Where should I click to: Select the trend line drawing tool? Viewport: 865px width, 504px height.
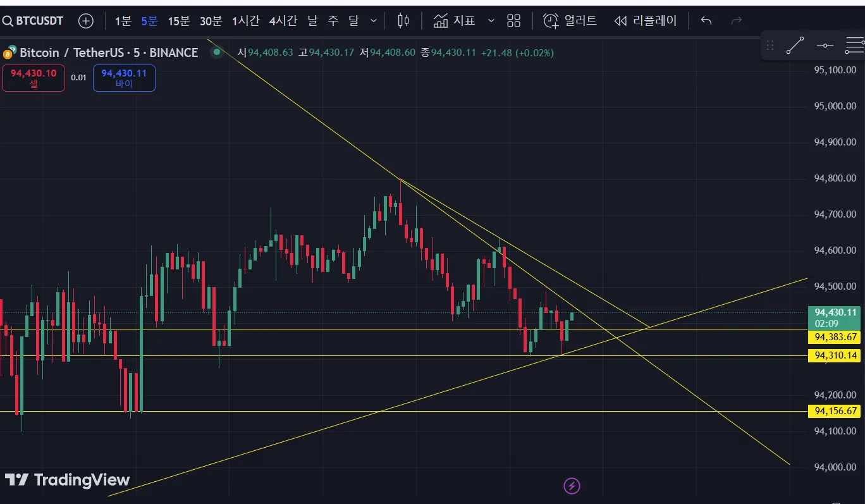point(795,46)
